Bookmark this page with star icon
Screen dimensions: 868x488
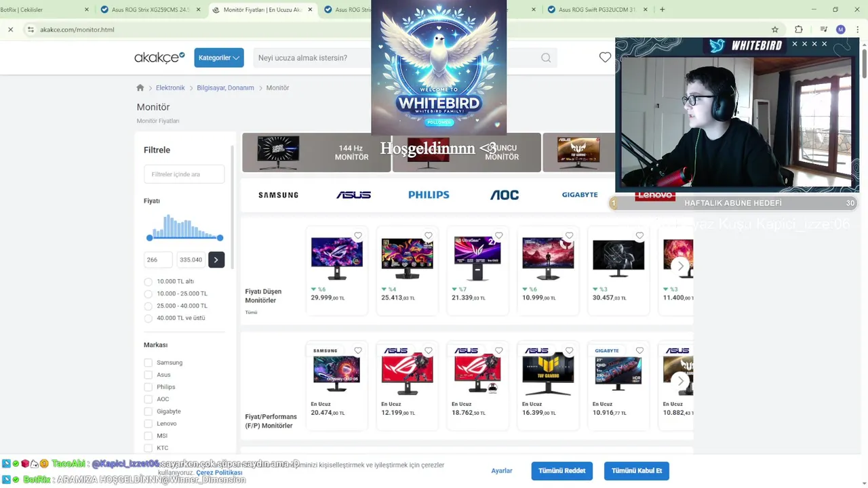click(x=775, y=29)
